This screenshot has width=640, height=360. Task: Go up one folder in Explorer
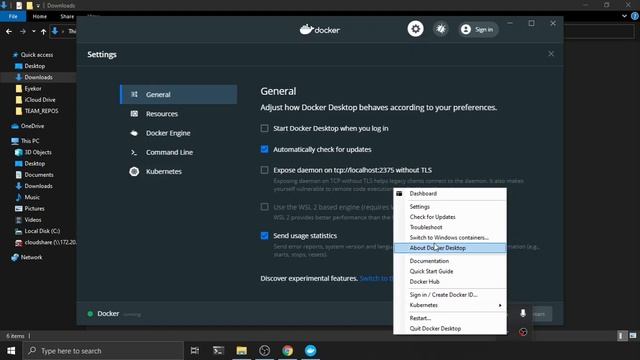(43, 31)
